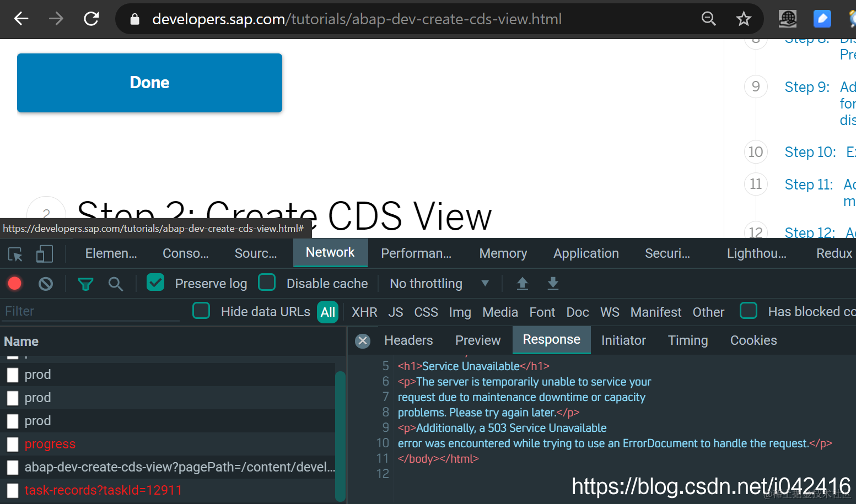Go back with the browser back arrow
Image resolution: width=856 pixels, height=504 pixels.
(21, 19)
